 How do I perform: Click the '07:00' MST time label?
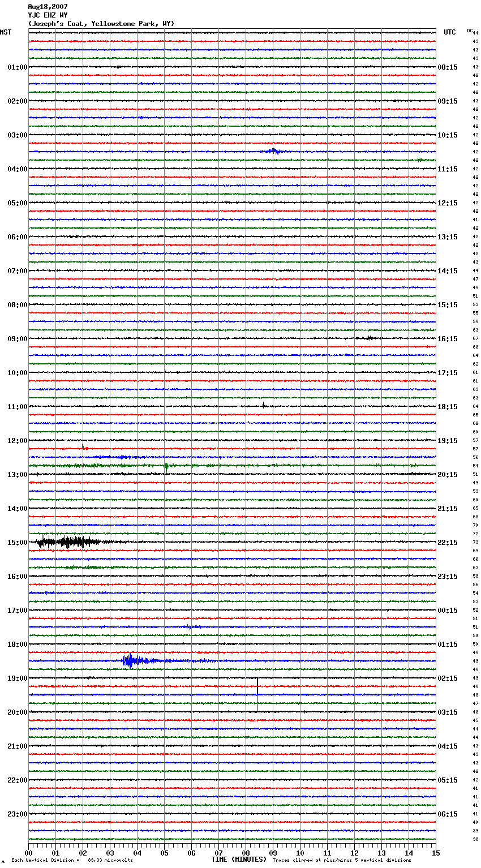click(x=18, y=271)
